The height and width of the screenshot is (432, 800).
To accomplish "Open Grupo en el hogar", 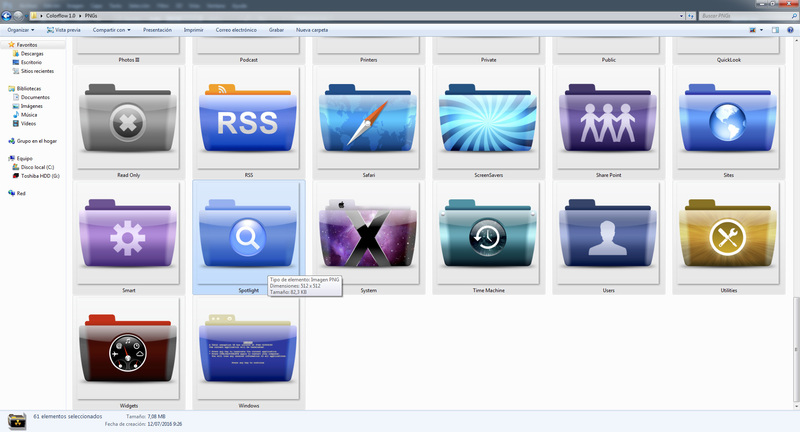I will pyautogui.click(x=33, y=141).
